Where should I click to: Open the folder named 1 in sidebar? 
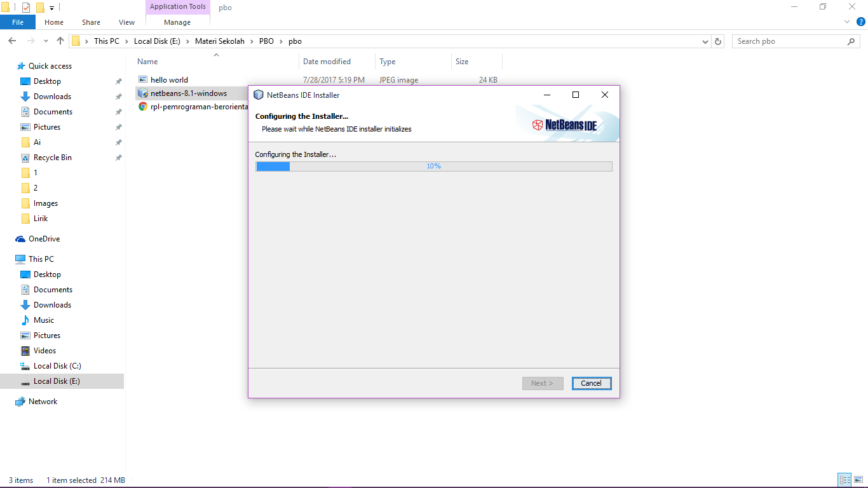pyautogui.click(x=36, y=173)
